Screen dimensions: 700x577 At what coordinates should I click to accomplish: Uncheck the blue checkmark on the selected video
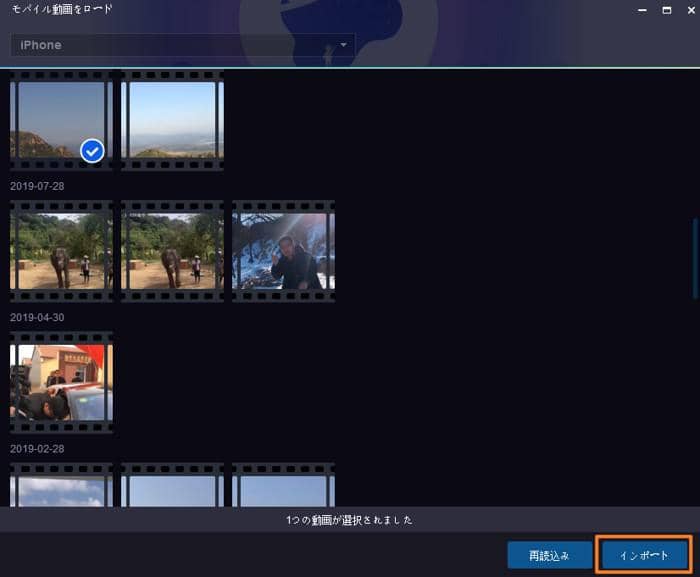pyautogui.click(x=92, y=151)
